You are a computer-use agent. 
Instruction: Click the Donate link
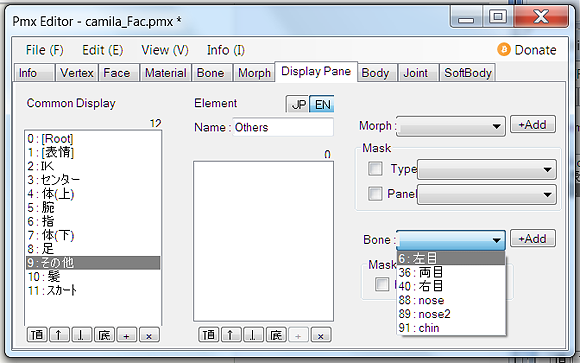(x=535, y=50)
